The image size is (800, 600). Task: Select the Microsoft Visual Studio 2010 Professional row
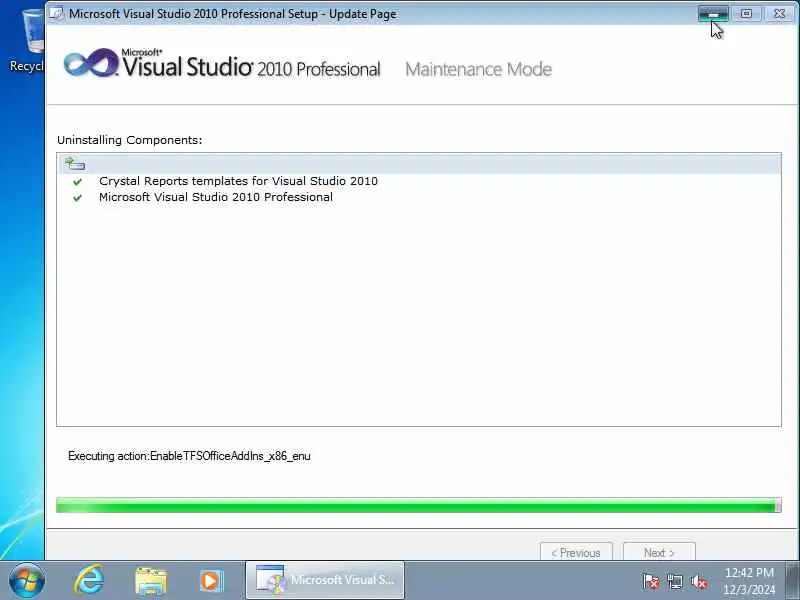click(216, 197)
